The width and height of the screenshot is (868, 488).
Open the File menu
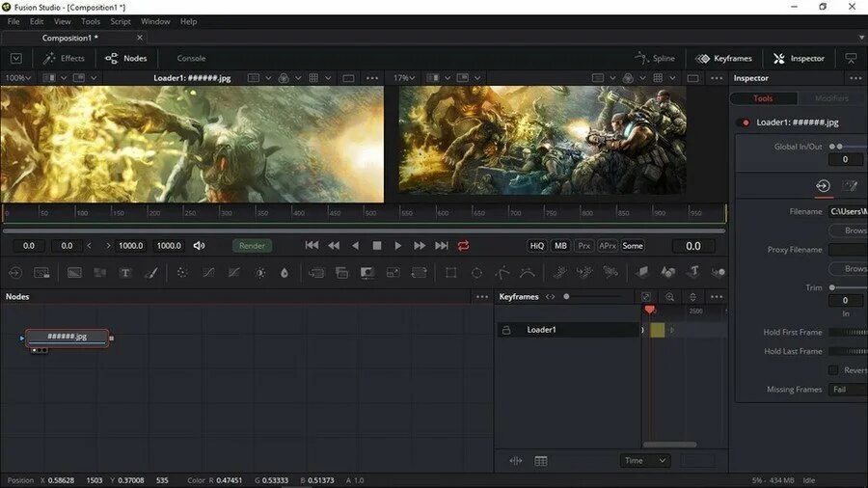pos(14,21)
